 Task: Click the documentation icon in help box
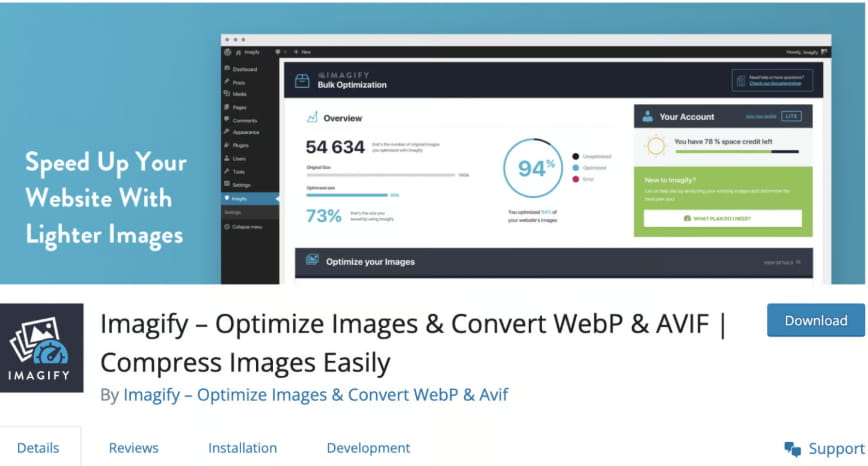[741, 81]
